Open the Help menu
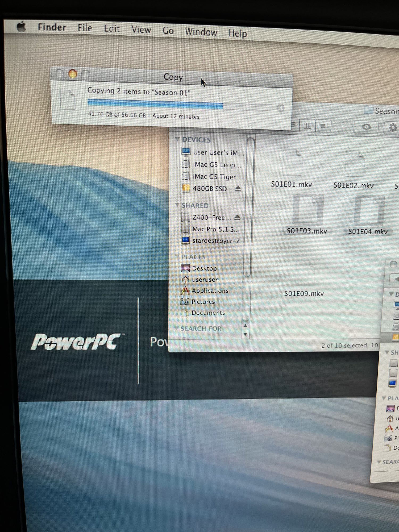 238,34
